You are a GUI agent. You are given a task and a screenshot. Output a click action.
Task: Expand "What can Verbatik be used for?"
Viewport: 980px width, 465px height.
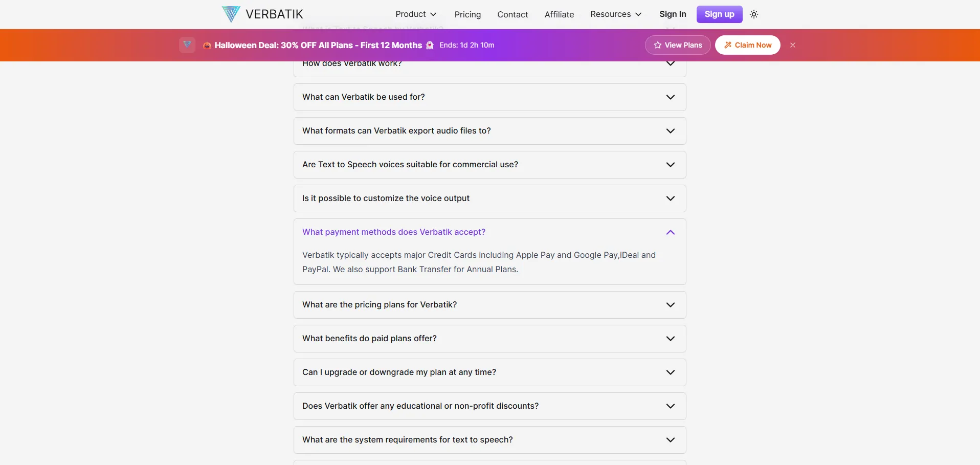coord(489,97)
